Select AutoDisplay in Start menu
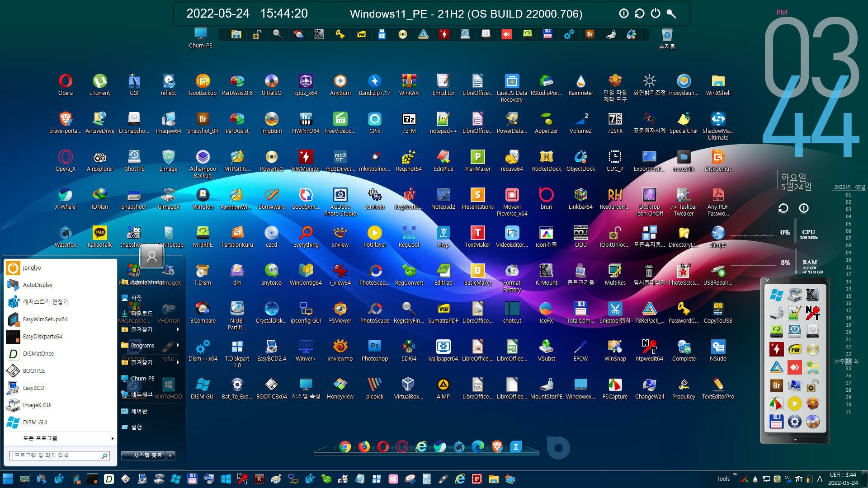Viewport: 868px width, 488px height. 61,285
